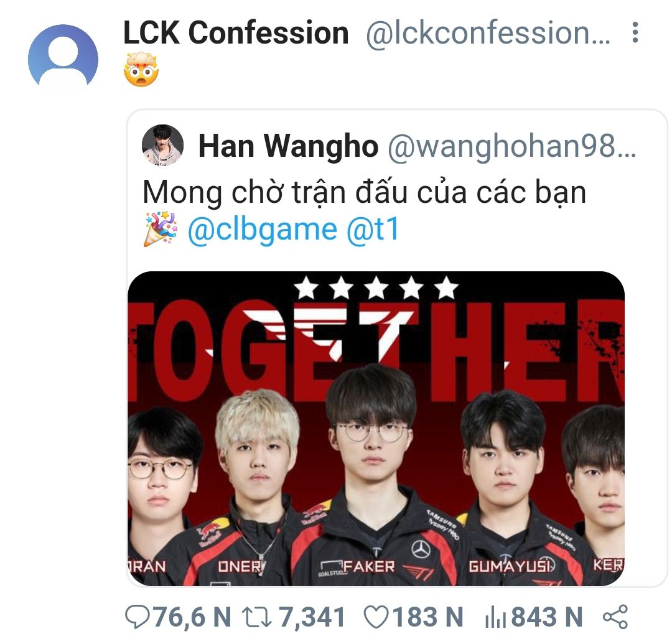Tap the retweet arrows icon
Screen dimensions: 672x644
tap(257, 617)
